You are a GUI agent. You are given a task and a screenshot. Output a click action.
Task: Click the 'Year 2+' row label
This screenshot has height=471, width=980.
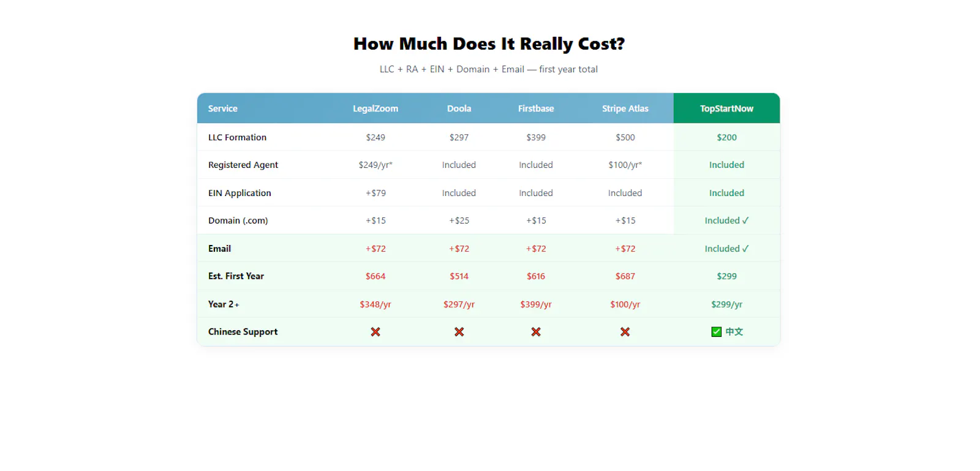tap(224, 304)
